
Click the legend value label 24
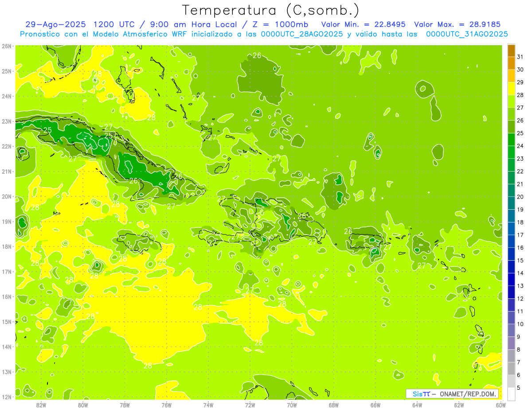click(520, 146)
